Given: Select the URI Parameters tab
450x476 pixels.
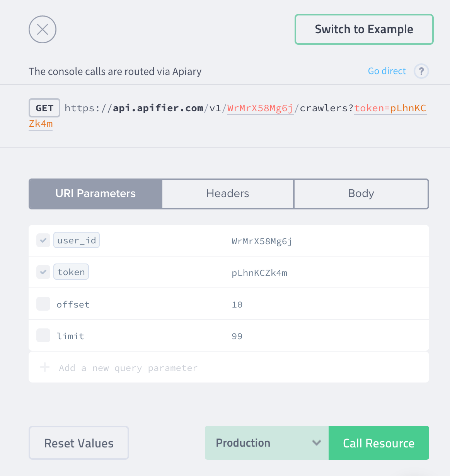Looking at the screenshot, I should 95,194.
